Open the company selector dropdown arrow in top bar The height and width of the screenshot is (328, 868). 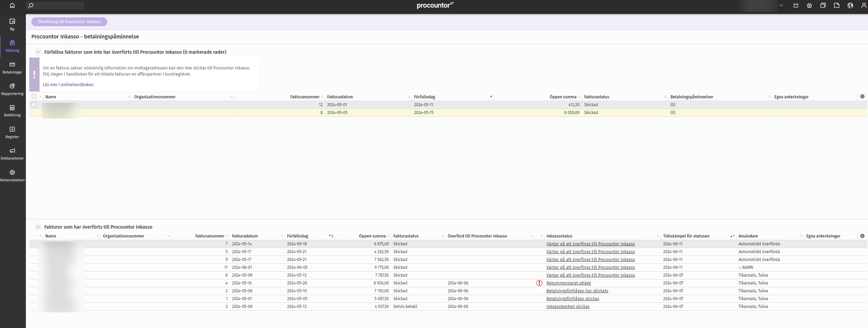781,5
